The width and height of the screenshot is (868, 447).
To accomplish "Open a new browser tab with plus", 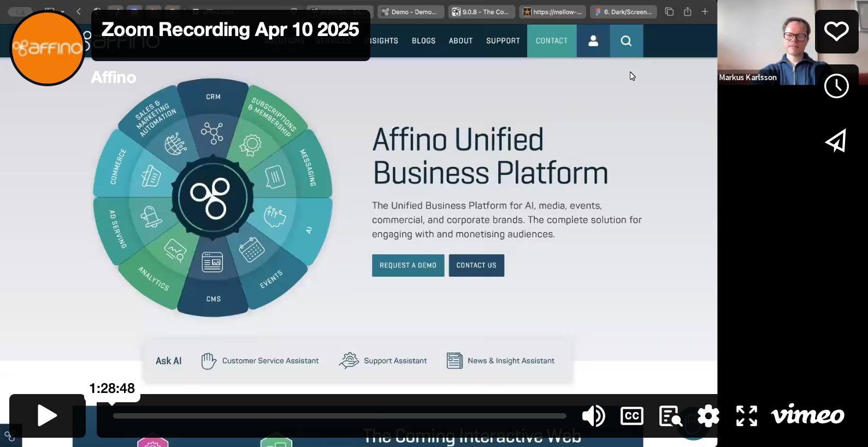I will (705, 11).
